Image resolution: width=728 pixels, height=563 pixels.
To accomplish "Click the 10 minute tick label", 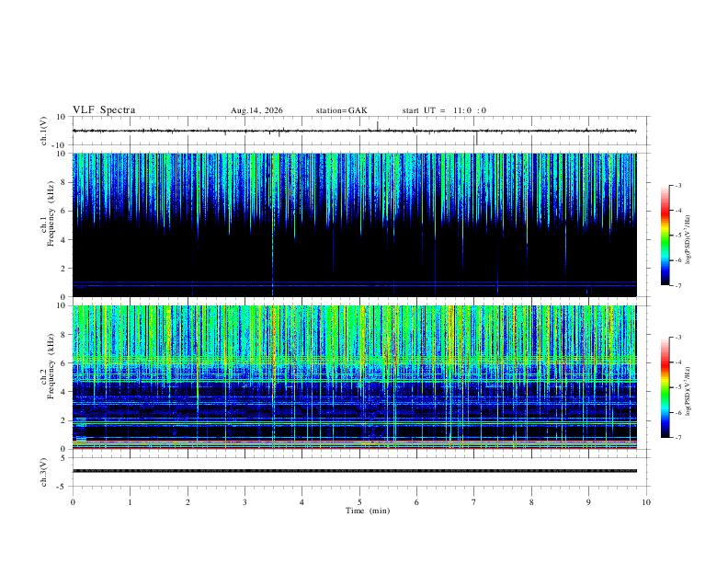I will point(646,502).
